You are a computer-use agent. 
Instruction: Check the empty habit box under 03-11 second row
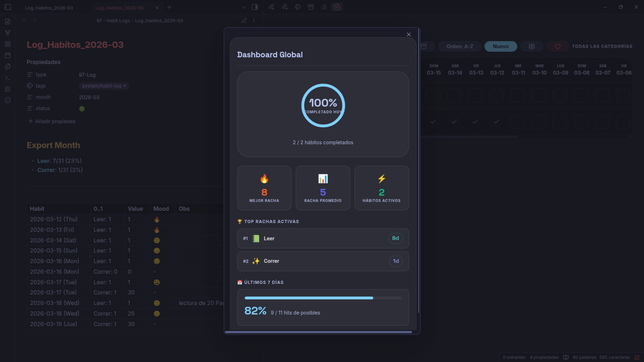518,122
